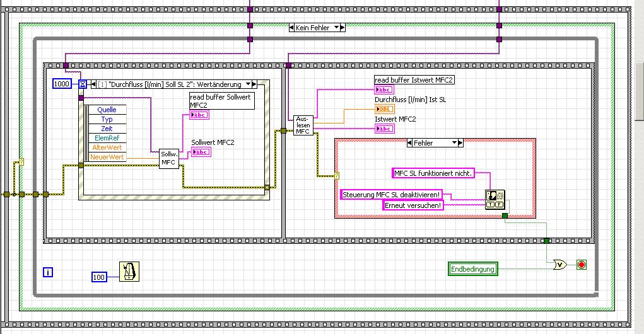
Task: Click the event structure error output tunnel
Action: 267,188
